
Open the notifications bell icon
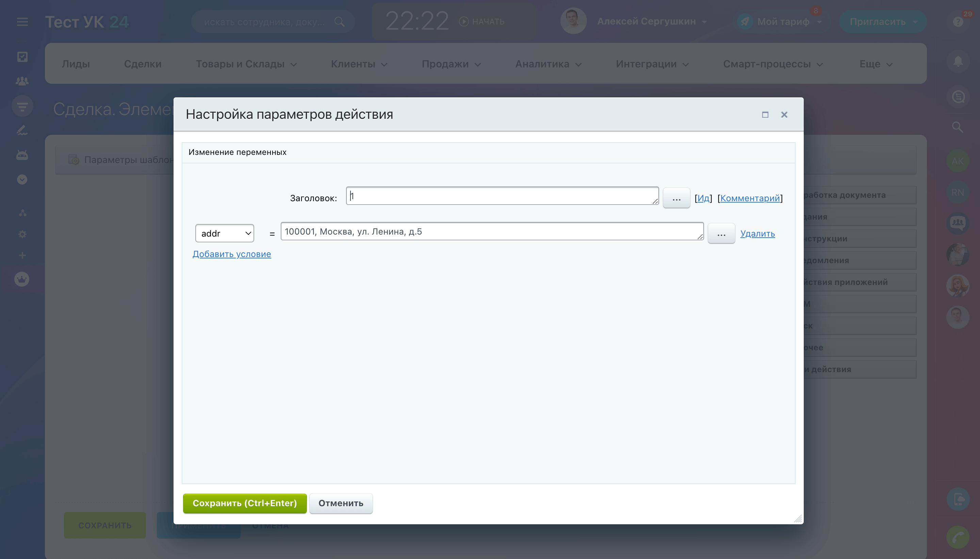958,61
